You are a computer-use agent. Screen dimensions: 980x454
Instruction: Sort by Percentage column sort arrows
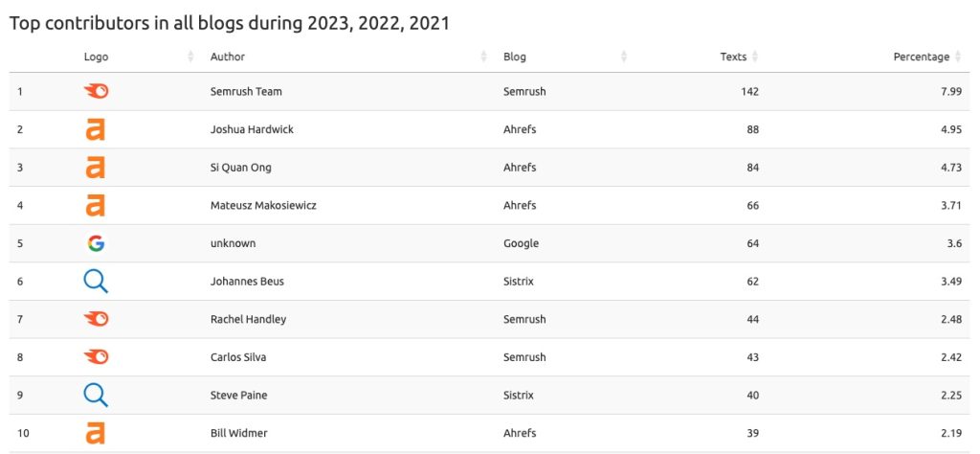tap(958, 57)
